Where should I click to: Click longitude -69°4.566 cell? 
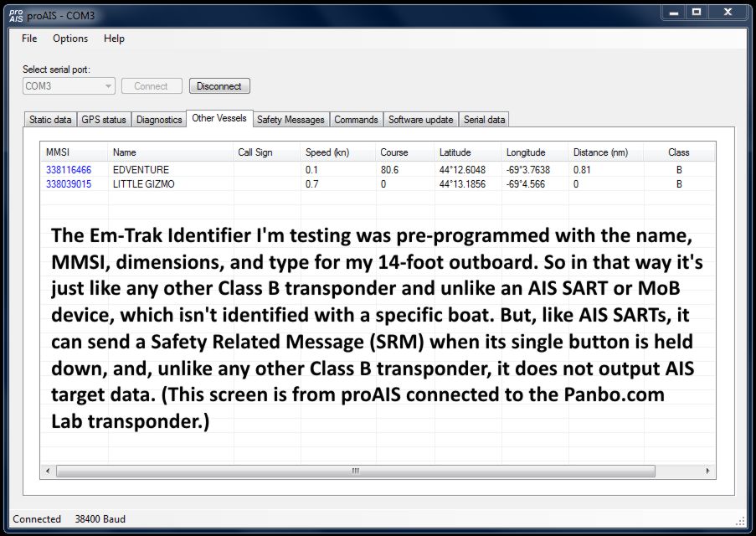(526, 183)
